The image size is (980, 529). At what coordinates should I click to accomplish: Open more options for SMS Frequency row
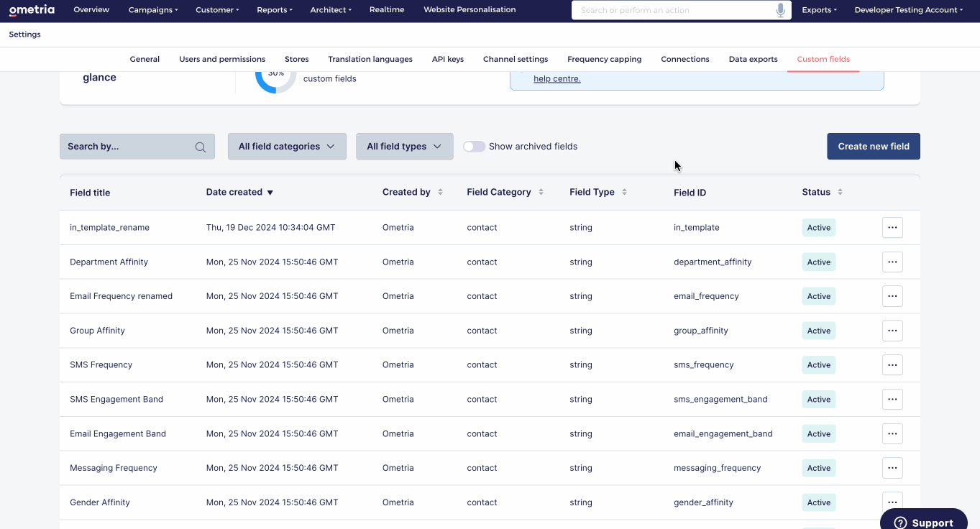[x=892, y=364]
